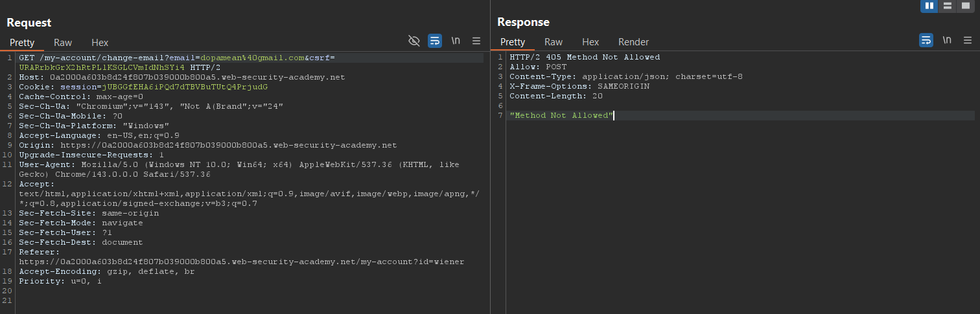980x314 pixels.
Task: Click Allow: POST response header
Action: point(538,67)
